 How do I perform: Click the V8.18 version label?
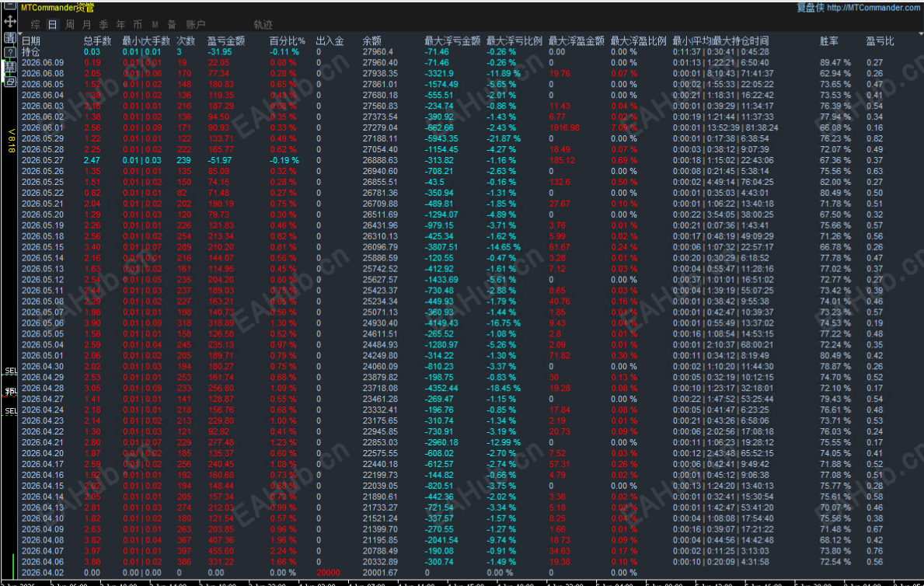[11, 141]
